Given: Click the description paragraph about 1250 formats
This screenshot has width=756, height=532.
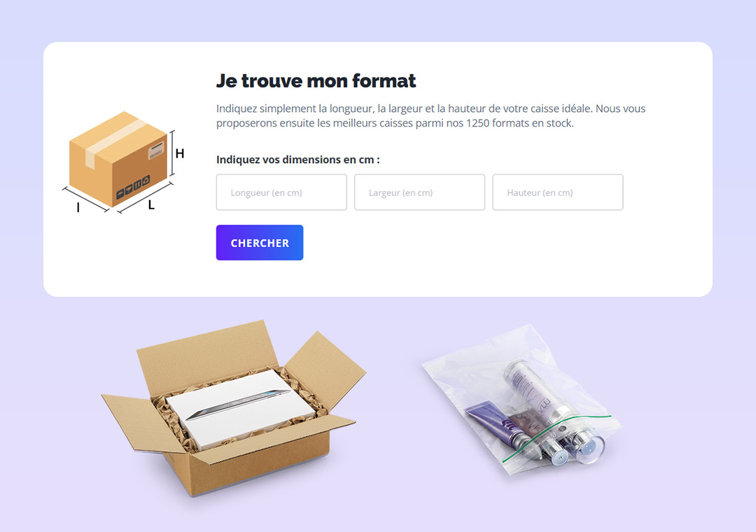Looking at the screenshot, I should pyautogui.click(x=430, y=115).
